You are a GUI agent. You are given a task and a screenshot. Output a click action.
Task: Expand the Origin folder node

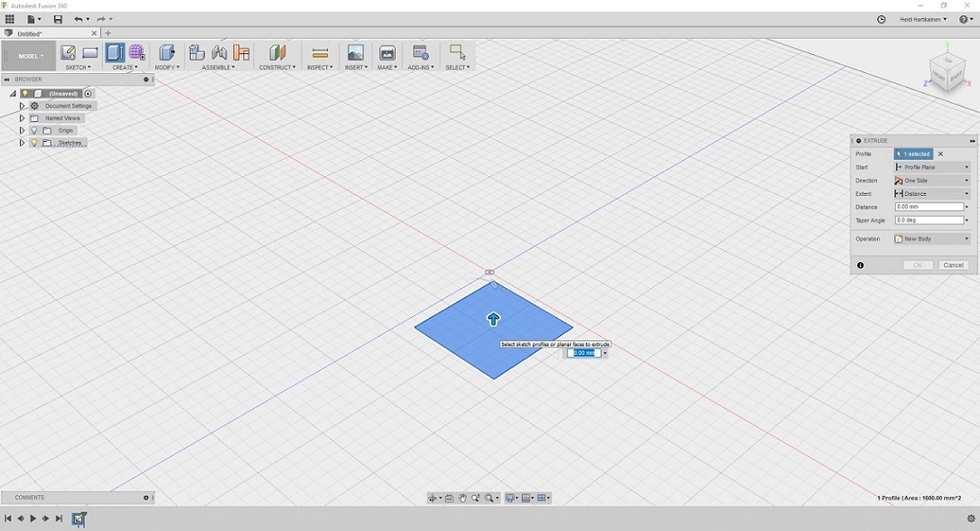(22, 131)
